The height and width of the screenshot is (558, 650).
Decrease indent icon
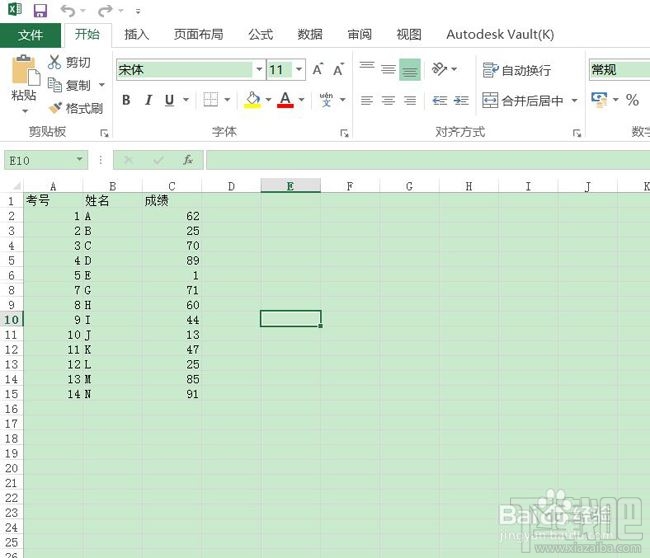tap(440, 100)
